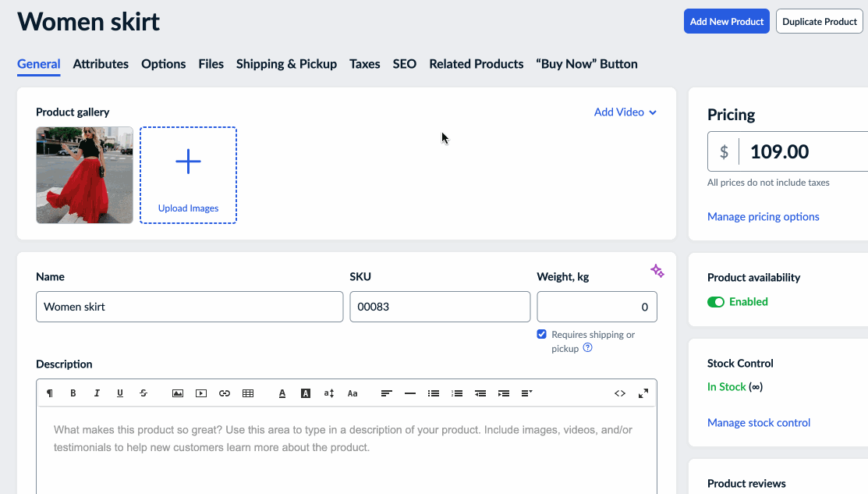Screen dimensions: 868x494
Task: Open Manage pricing options link
Action: pos(763,216)
